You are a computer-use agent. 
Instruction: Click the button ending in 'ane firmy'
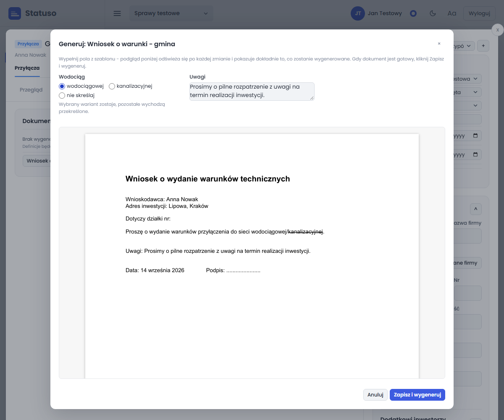coord(467,263)
